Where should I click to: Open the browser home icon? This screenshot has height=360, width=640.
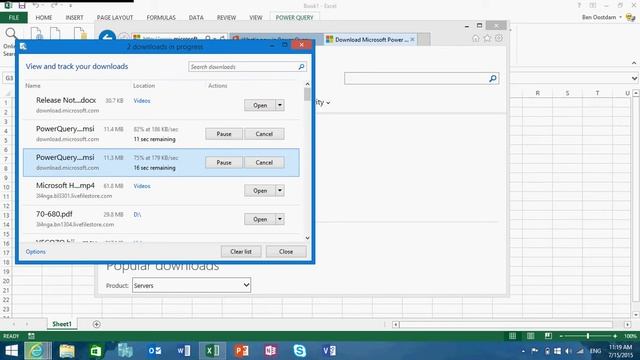(476, 38)
